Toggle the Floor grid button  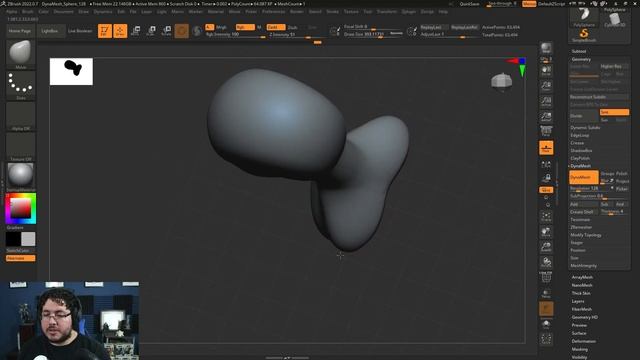(x=546, y=148)
